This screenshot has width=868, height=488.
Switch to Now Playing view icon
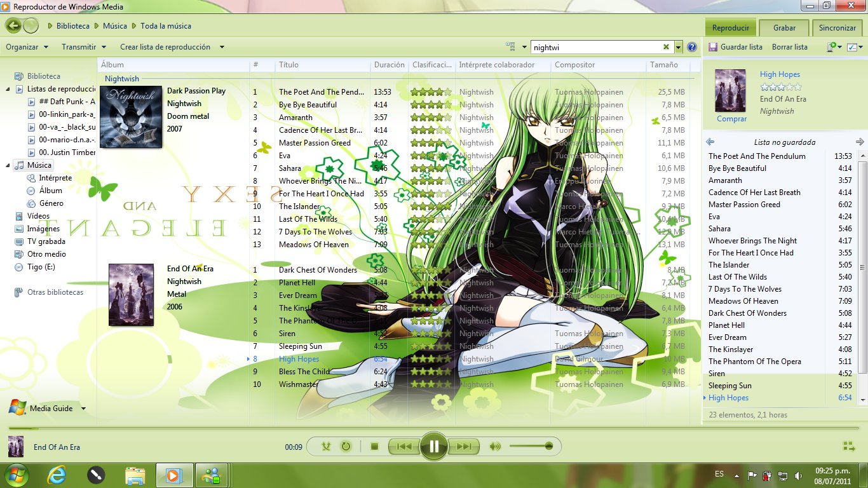[x=848, y=447]
